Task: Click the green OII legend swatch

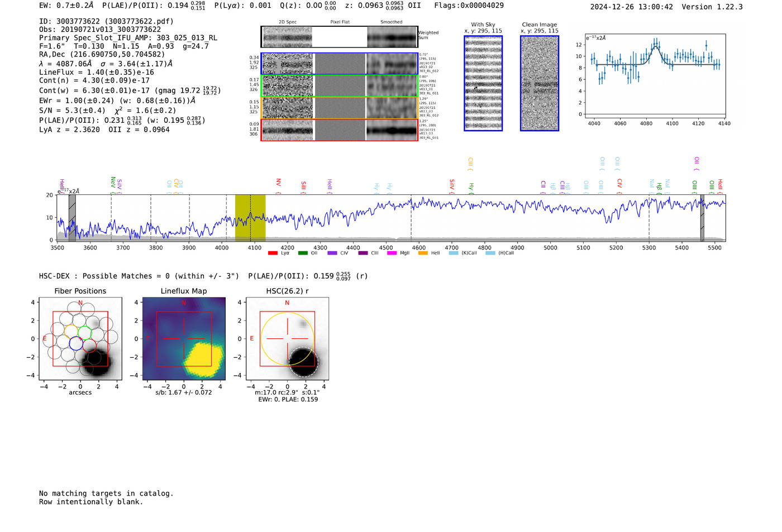Action: click(x=303, y=253)
